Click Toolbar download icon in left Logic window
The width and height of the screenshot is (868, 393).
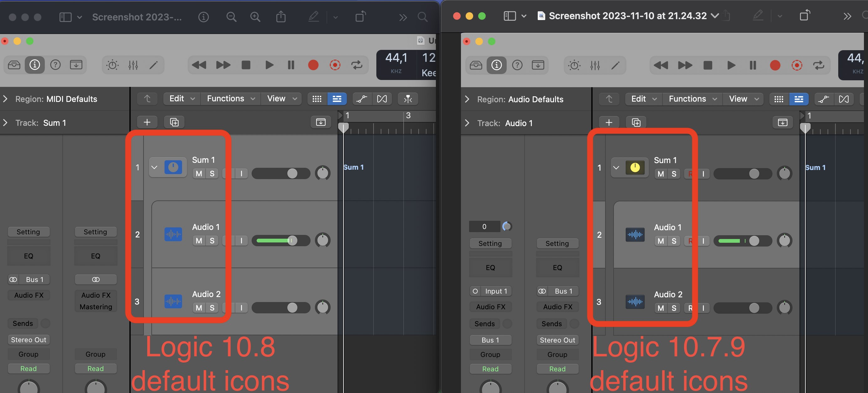(76, 65)
